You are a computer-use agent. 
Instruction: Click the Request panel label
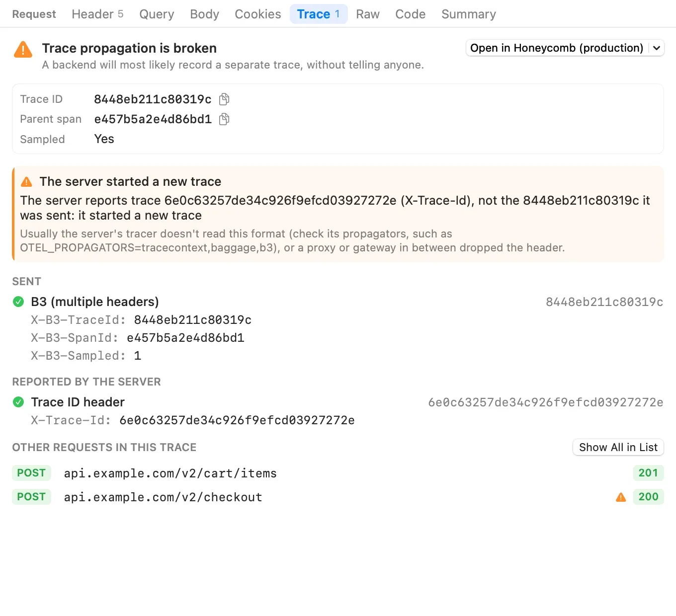34,14
